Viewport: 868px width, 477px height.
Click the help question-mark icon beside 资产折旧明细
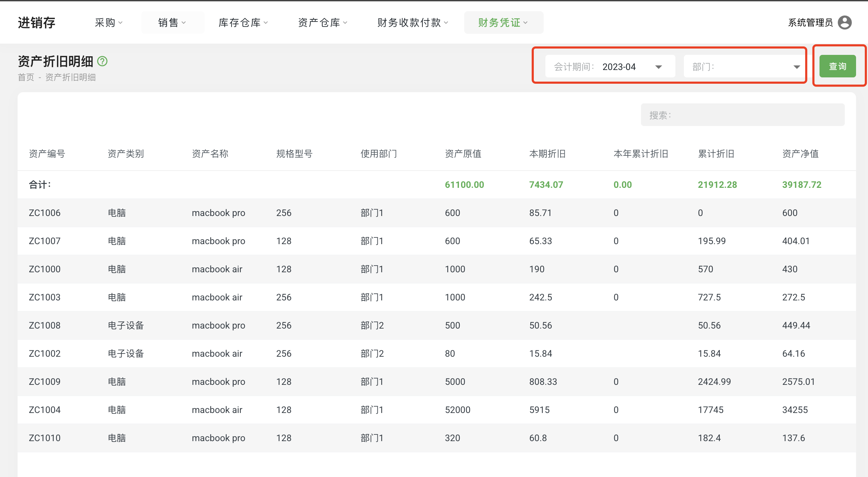click(x=102, y=61)
